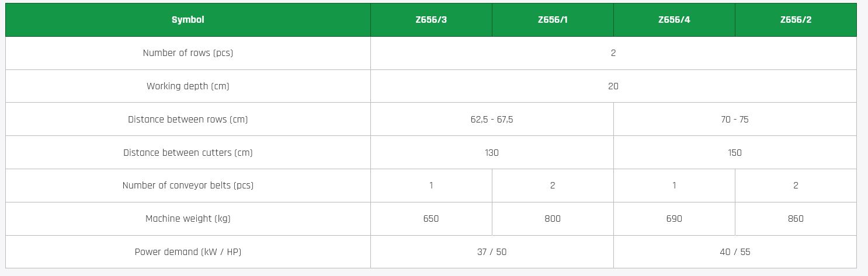Click the "Working depth (cm)" row label

pyautogui.click(x=188, y=86)
